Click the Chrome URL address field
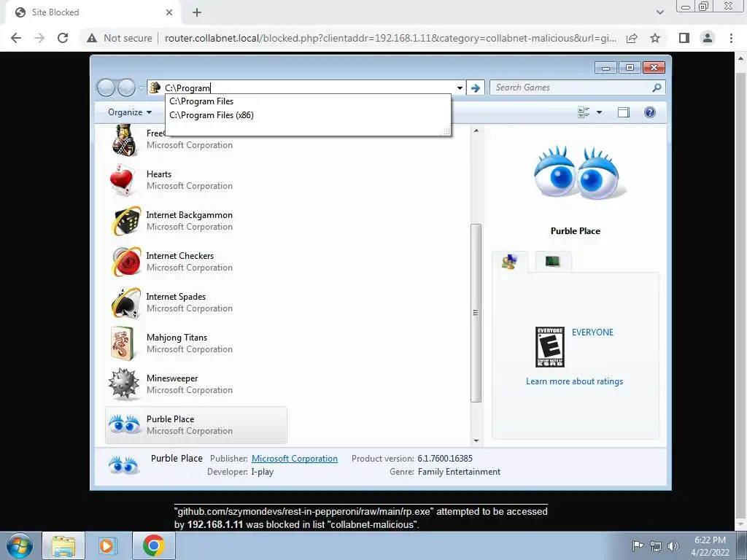The image size is (747, 560). click(391, 38)
